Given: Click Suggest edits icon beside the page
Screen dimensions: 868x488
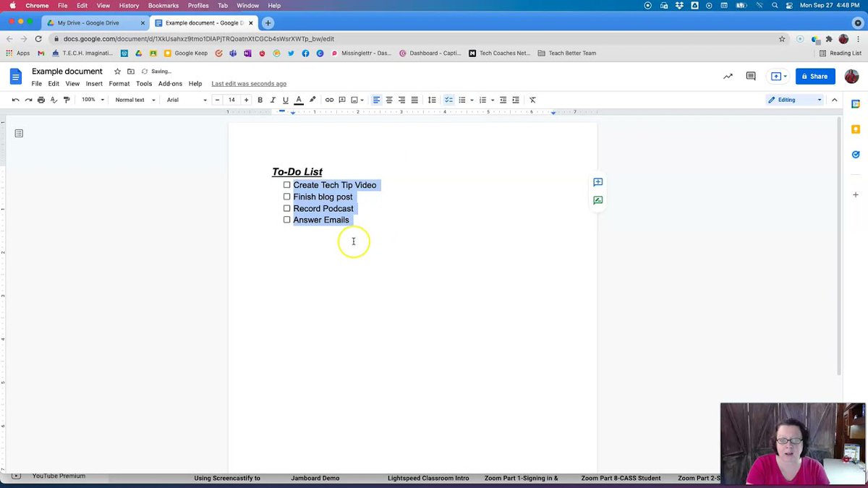Looking at the screenshot, I should (x=597, y=200).
